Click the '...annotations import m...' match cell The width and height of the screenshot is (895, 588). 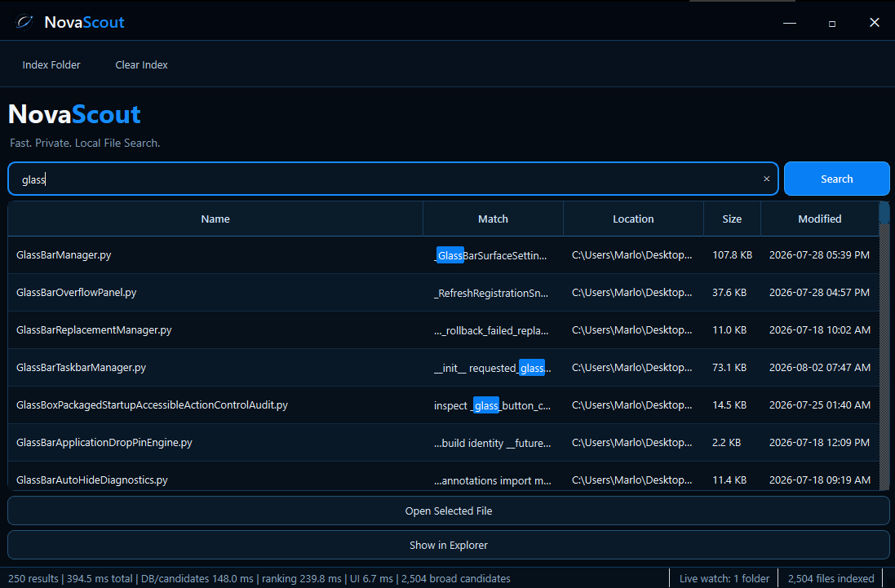point(493,477)
